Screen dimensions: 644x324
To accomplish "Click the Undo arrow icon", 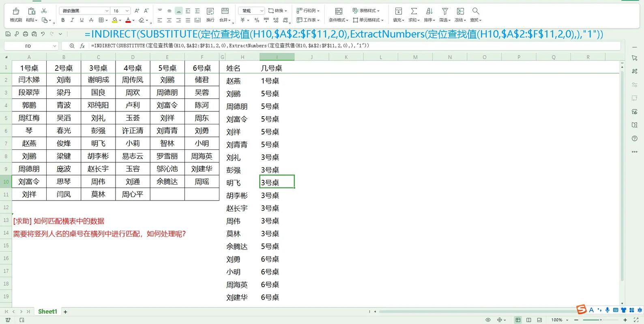I will click(43, 34).
